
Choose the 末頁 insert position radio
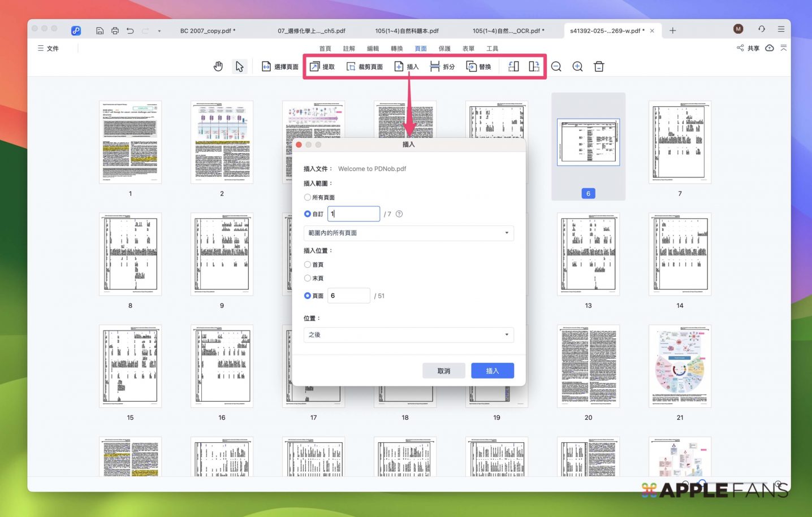tap(308, 278)
